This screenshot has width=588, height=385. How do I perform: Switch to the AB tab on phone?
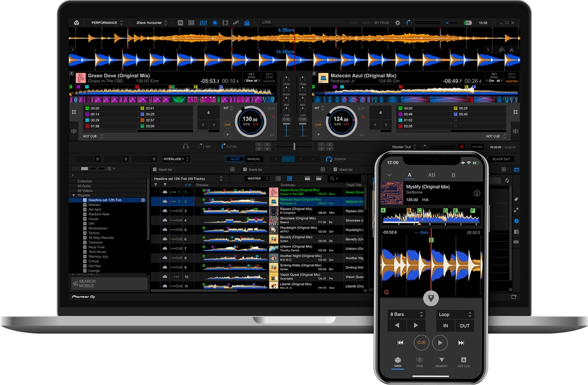coord(431,175)
